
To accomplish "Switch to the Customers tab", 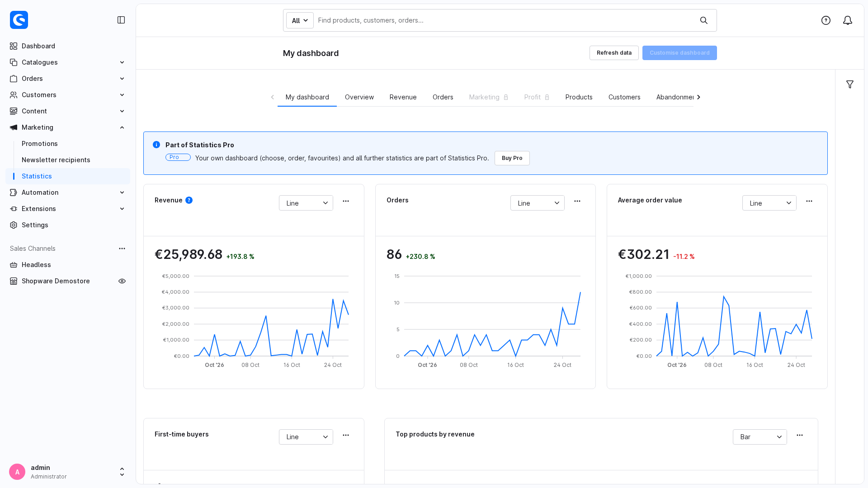I will pos(624,97).
